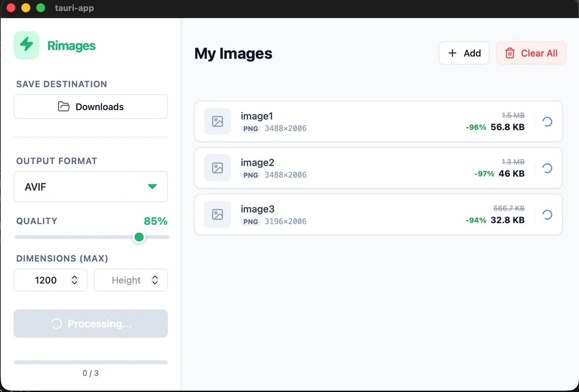Click the spinner icon next to image1

click(547, 122)
